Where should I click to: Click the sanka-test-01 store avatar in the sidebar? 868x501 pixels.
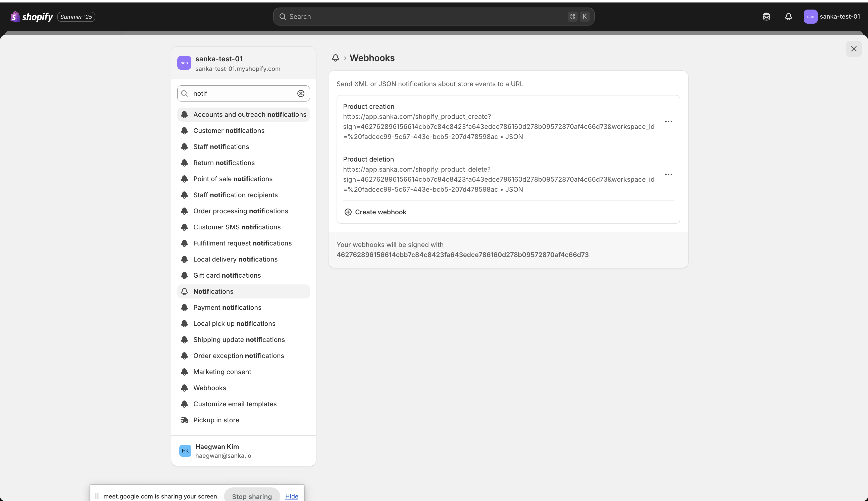point(184,63)
